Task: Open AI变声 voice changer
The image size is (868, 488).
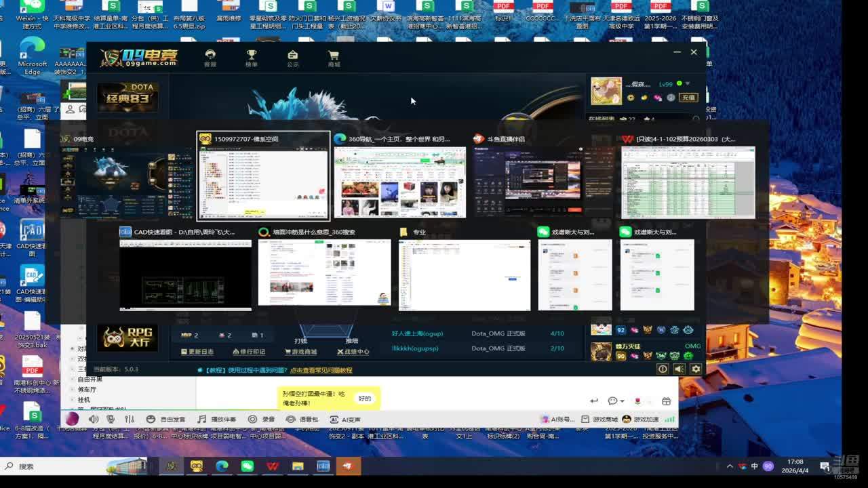Action: (345, 420)
